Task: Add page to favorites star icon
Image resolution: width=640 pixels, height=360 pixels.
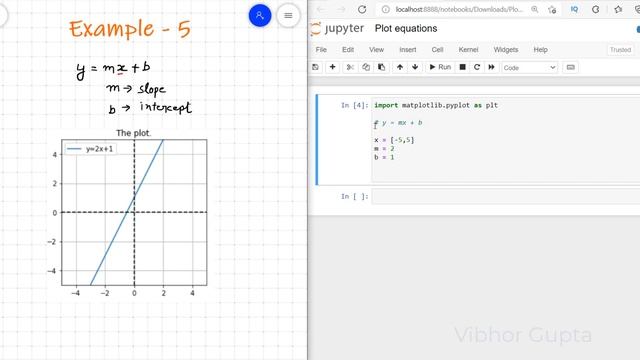Action: (552, 9)
